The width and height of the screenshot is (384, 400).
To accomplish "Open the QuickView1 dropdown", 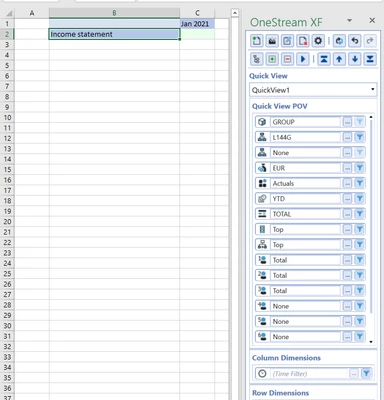I will (x=372, y=90).
